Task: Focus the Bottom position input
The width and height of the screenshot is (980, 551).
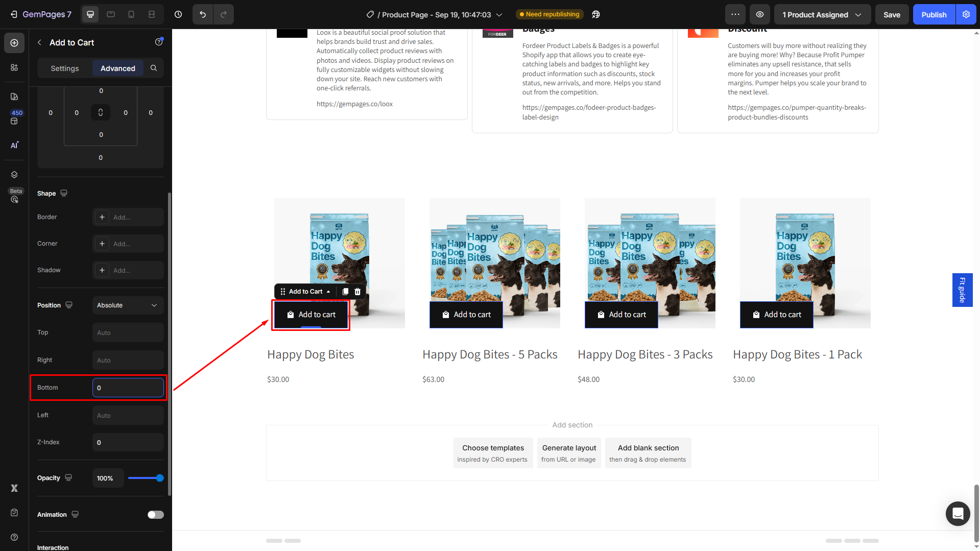Action: [128, 388]
